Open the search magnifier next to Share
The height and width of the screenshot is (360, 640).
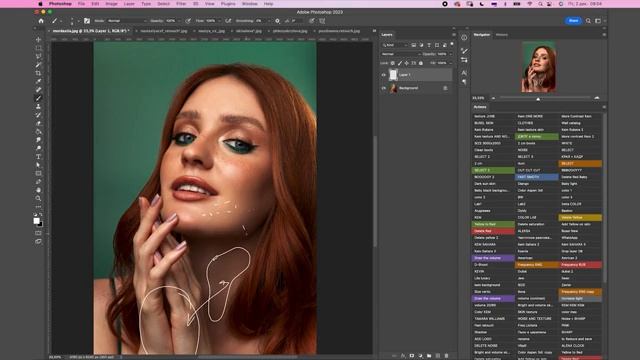coord(588,21)
